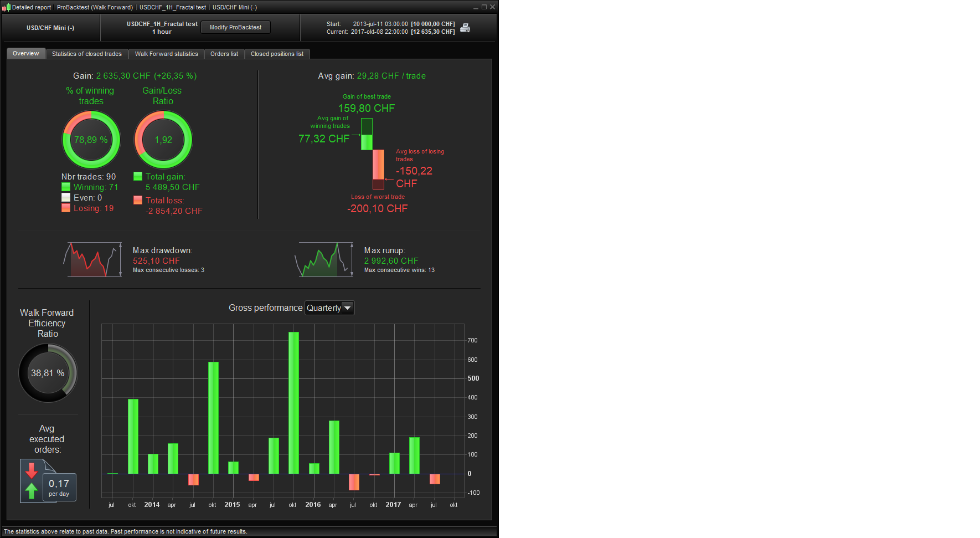
Task: Click the red Total loss swatch
Action: 138,200
